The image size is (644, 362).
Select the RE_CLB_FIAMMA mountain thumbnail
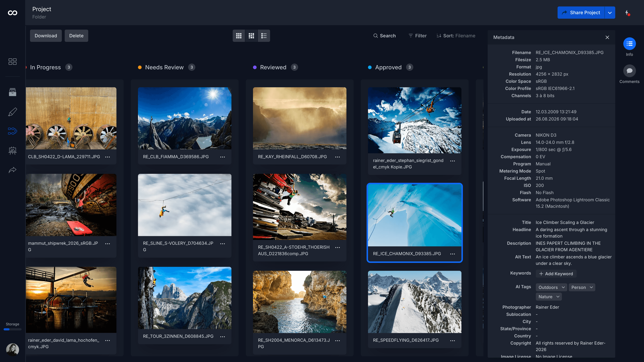[x=185, y=118]
